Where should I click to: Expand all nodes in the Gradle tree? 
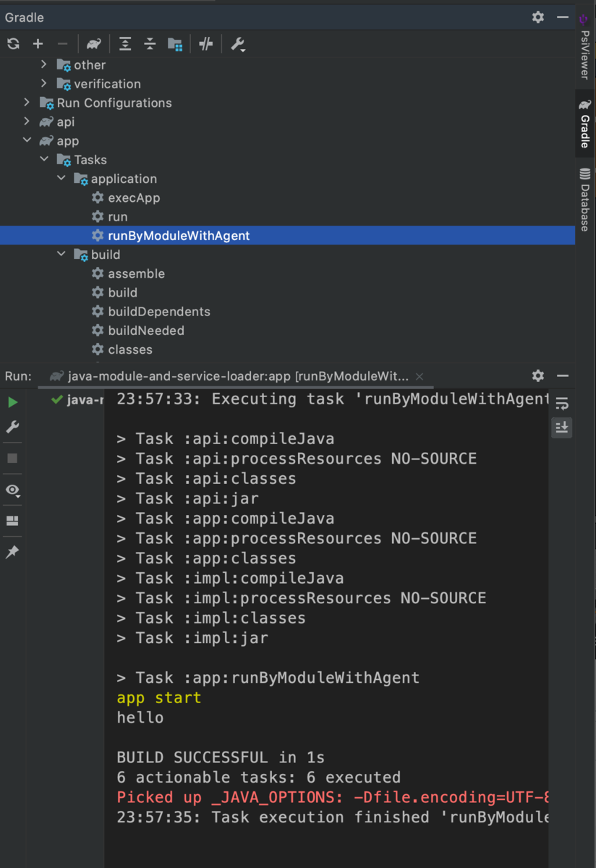click(x=124, y=44)
